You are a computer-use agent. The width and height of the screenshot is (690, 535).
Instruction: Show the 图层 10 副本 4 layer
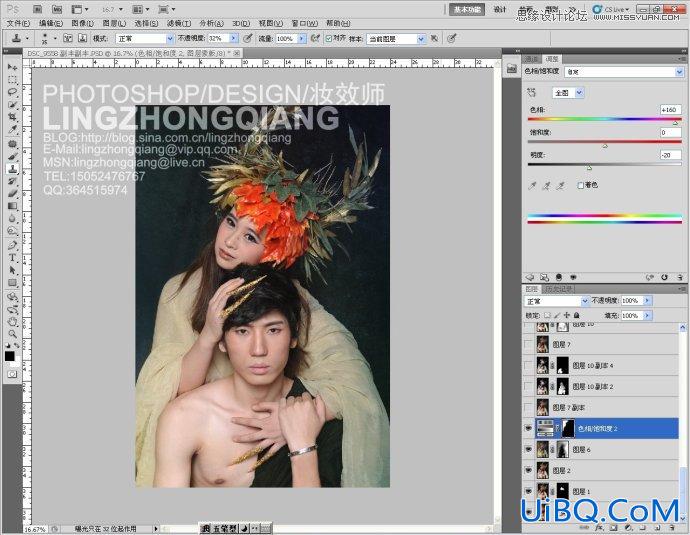(529, 365)
